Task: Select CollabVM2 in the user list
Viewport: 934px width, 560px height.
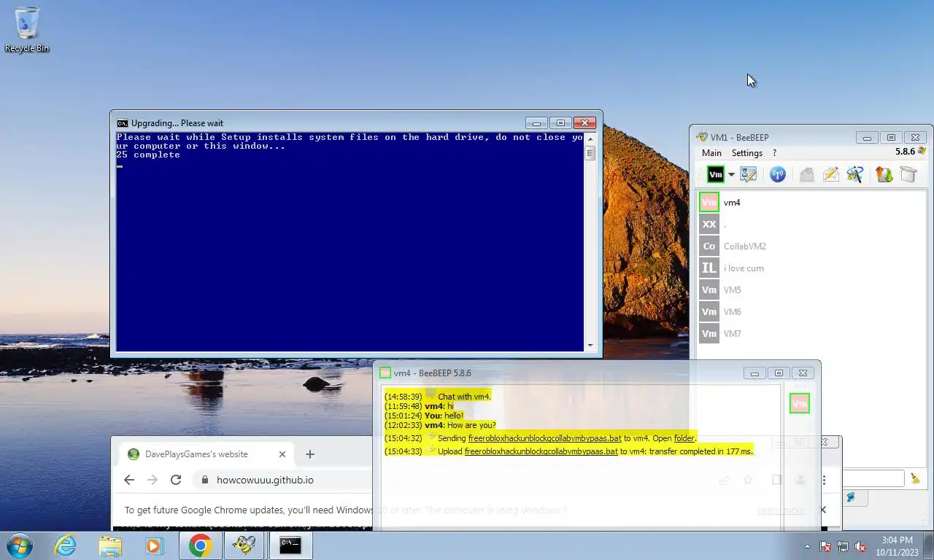Action: [x=812, y=246]
